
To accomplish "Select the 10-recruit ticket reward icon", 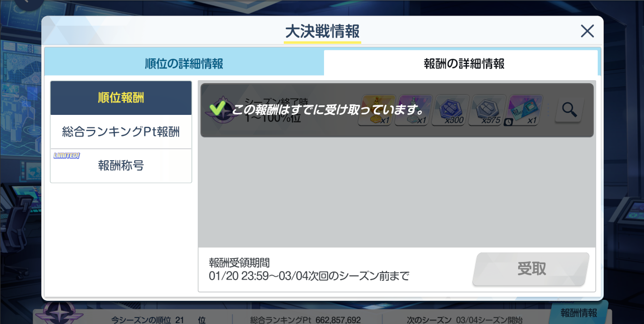I will pos(525,110).
